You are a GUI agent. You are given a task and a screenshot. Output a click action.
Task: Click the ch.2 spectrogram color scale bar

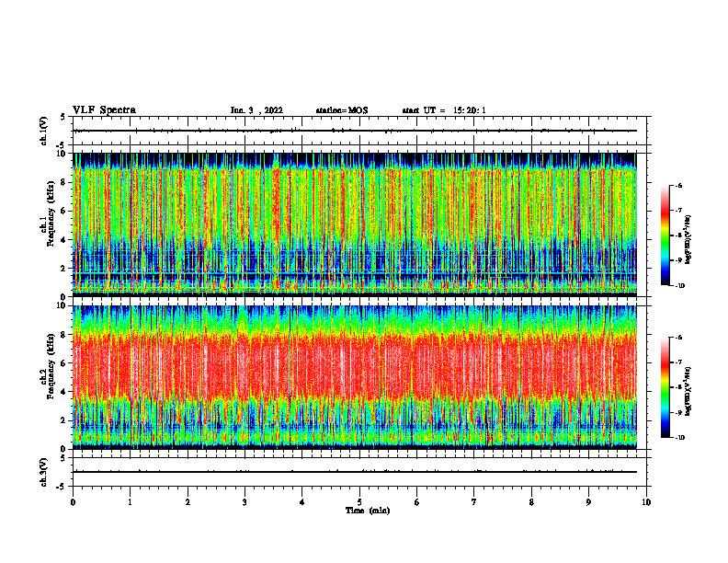(x=665, y=387)
